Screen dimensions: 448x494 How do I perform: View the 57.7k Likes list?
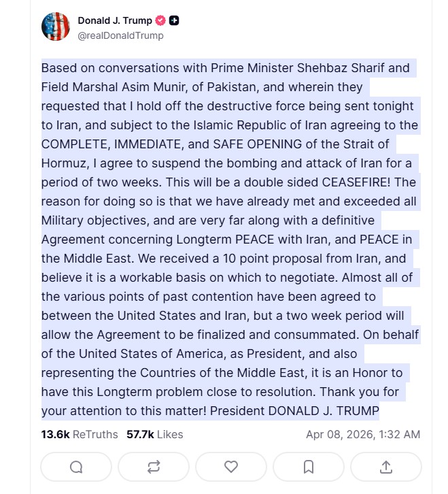(x=154, y=434)
